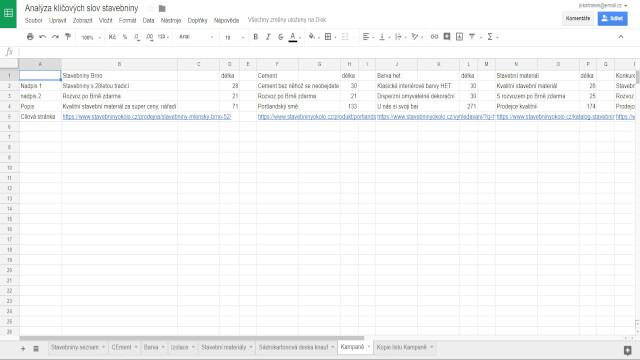Open the Formát menu
The image size is (640, 360).
pos(127,20)
